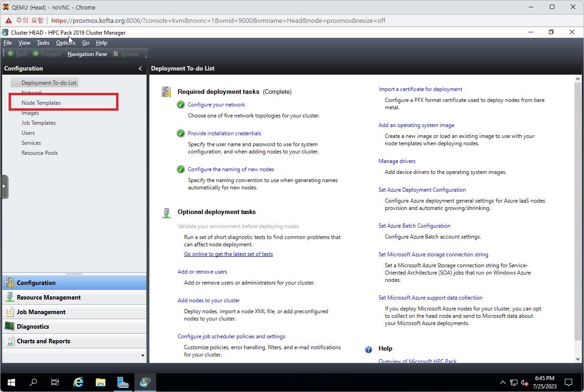Image resolution: width=584 pixels, height=392 pixels.
Task: Click the Configuration pane wrench icon
Action: [10, 283]
